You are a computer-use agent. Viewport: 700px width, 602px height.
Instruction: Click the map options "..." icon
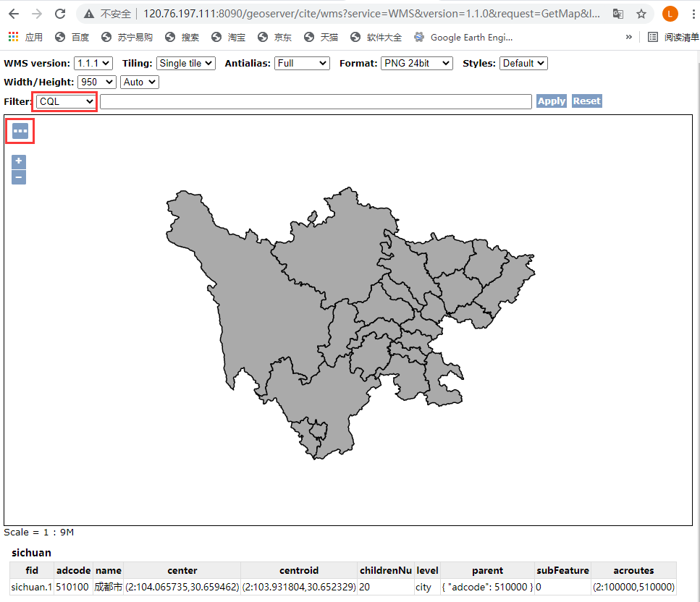tap(19, 130)
